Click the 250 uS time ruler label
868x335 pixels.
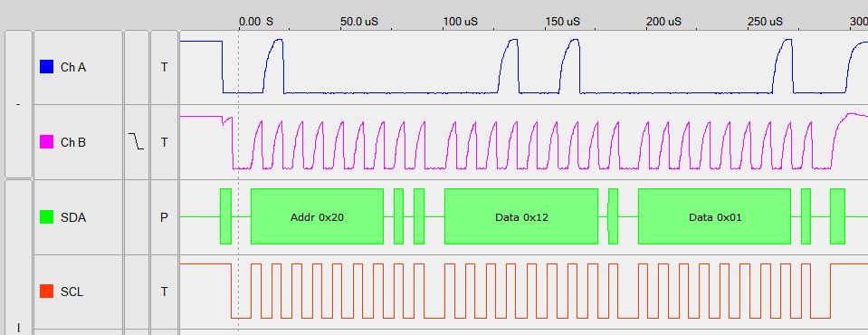click(765, 22)
